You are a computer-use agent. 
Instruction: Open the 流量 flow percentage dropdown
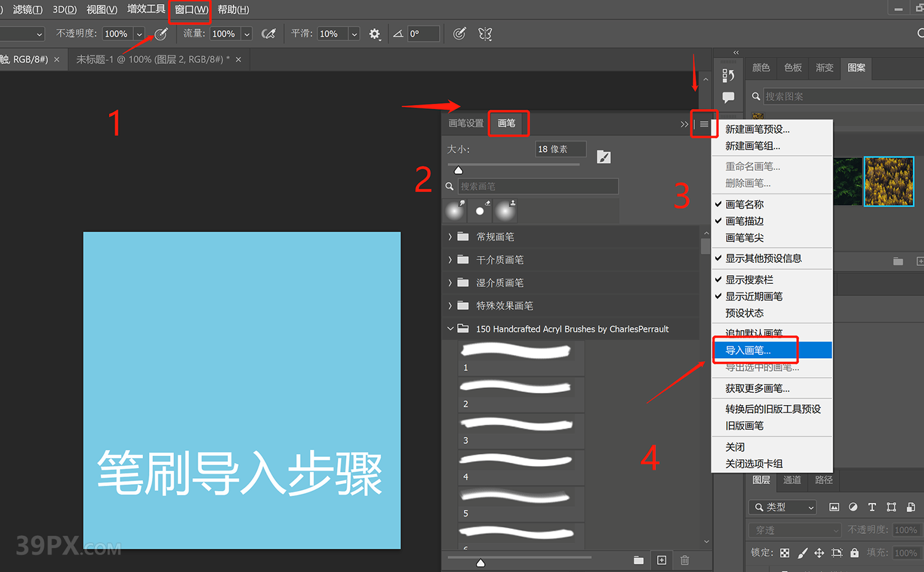click(247, 34)
